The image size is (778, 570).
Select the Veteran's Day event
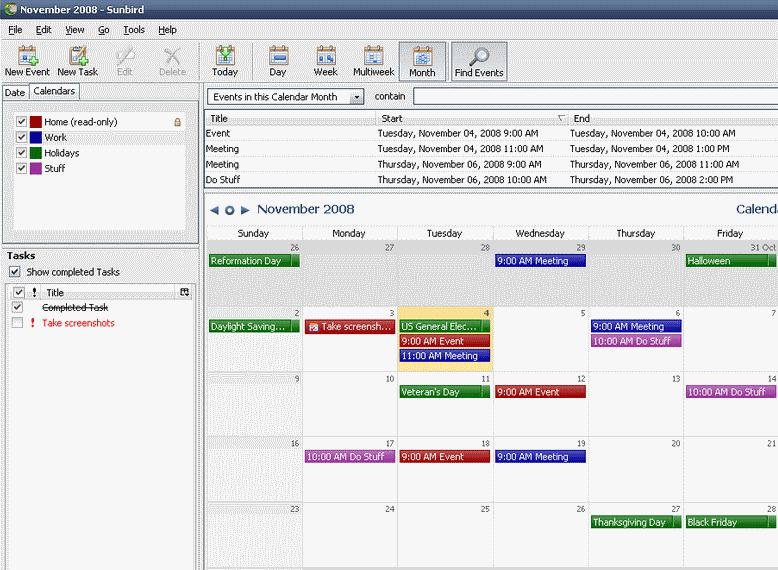tap(445, 392)
